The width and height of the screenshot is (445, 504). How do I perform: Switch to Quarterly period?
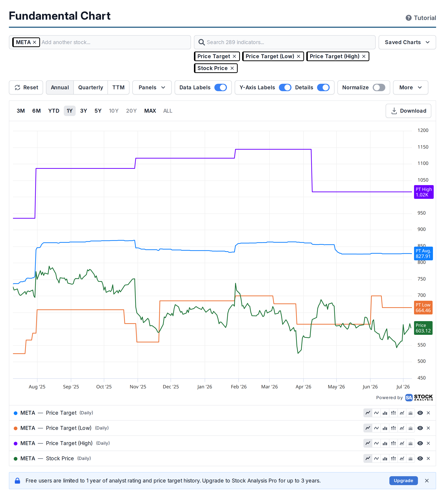point(90,87)
